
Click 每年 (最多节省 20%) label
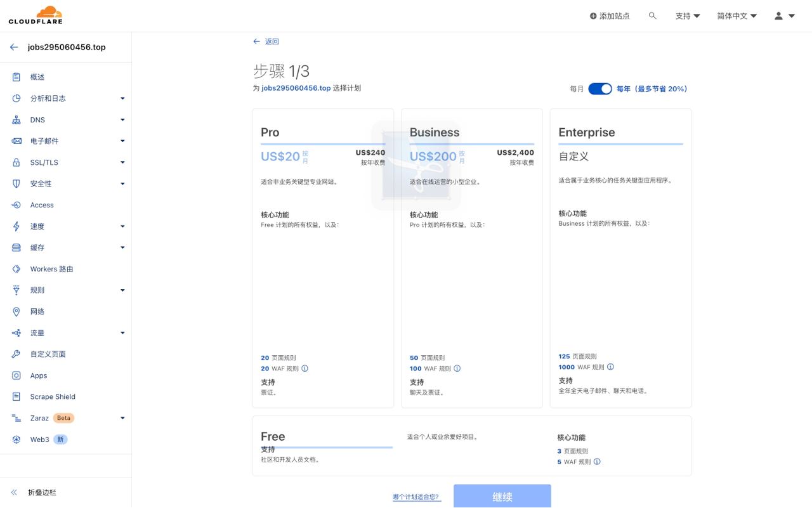pos(652,89)
